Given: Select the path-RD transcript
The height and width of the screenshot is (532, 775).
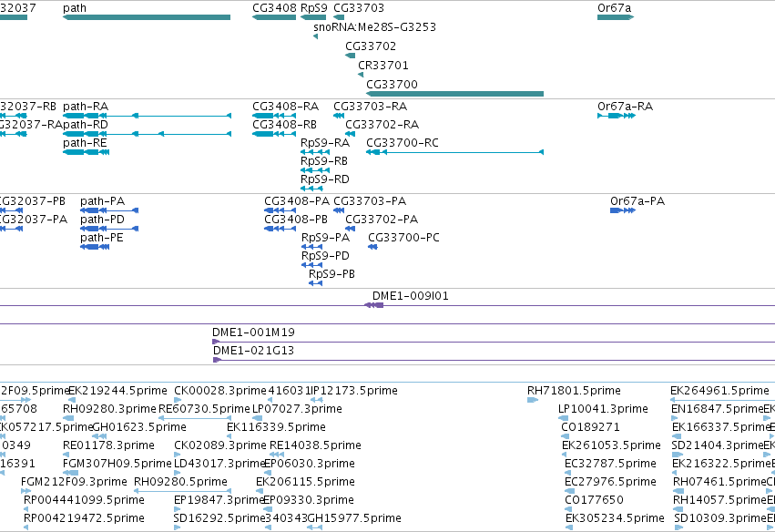Looking at the screenshot, I should coord(147,134).
